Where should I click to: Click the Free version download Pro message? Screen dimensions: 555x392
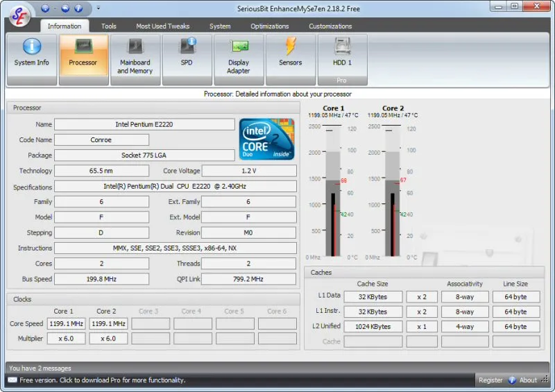point(102,380)
